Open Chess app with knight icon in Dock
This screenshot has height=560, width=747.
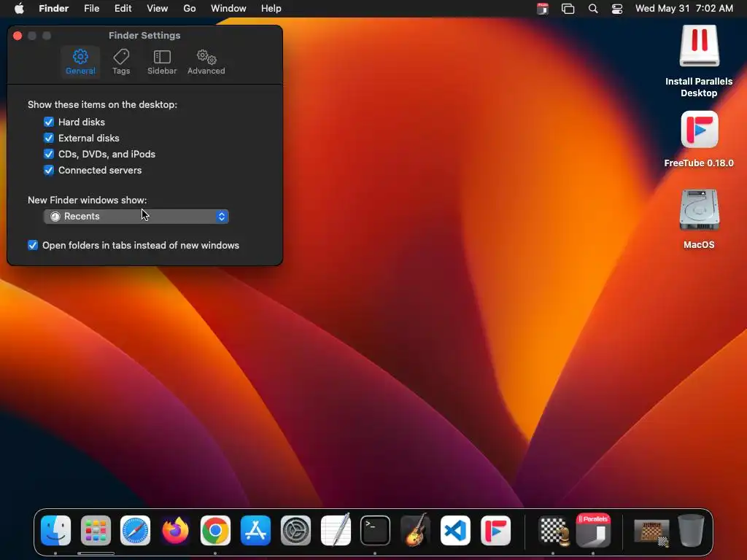(553, 531)
